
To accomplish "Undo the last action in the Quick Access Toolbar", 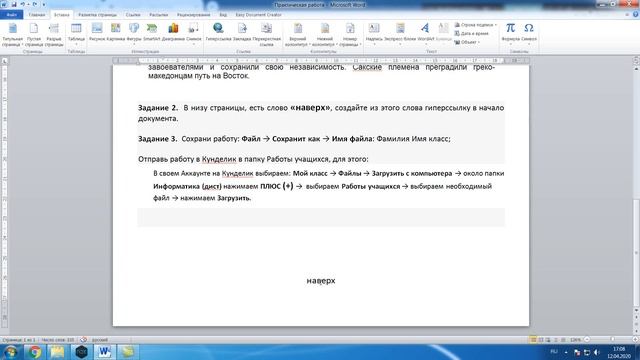I will tap(23, 4).
